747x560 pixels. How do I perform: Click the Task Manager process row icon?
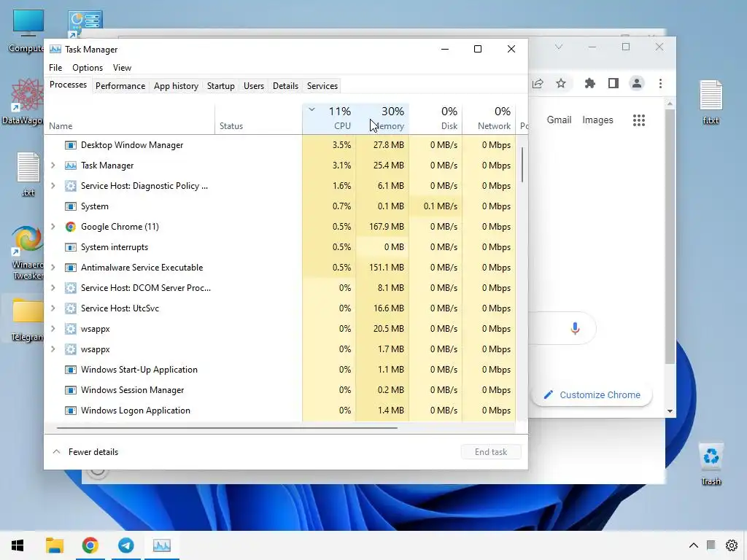(x=71, y=166)
